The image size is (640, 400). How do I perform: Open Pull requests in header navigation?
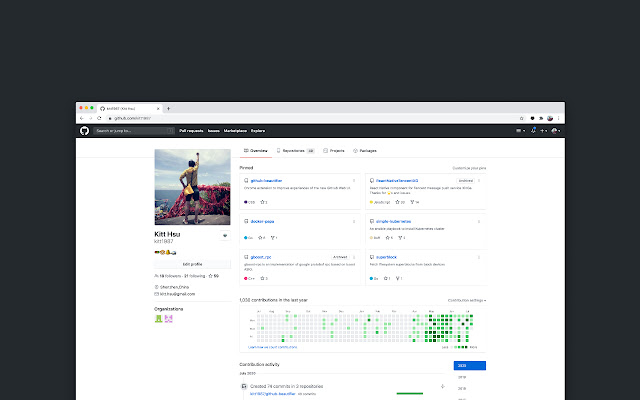pyautogui.click(x=191, y=131)
